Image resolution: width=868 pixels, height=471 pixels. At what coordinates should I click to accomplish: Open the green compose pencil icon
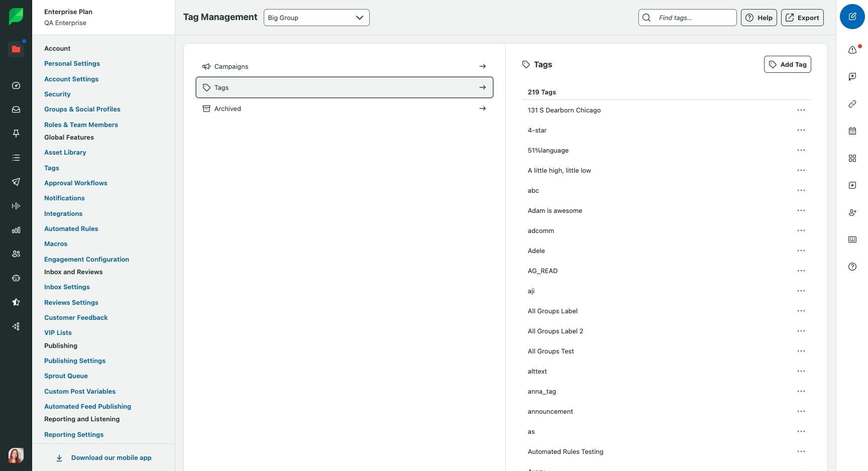pos(852,17)
